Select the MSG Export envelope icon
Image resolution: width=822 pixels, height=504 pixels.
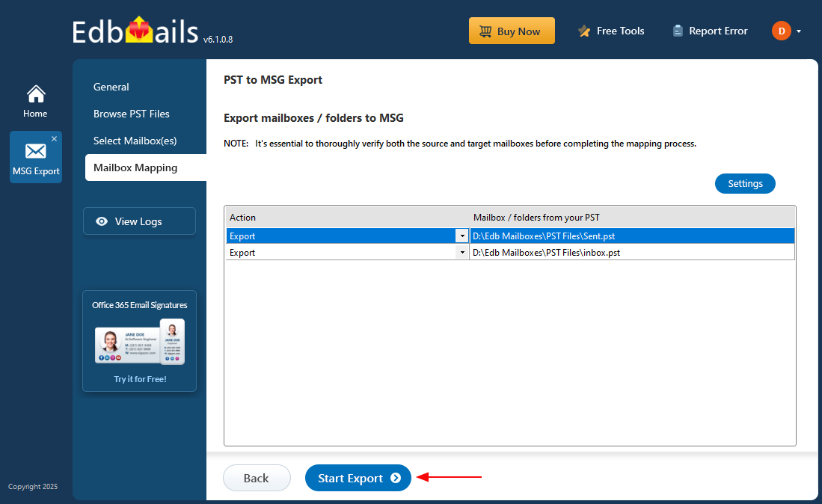pyautogui.click(x=36, y=152)
